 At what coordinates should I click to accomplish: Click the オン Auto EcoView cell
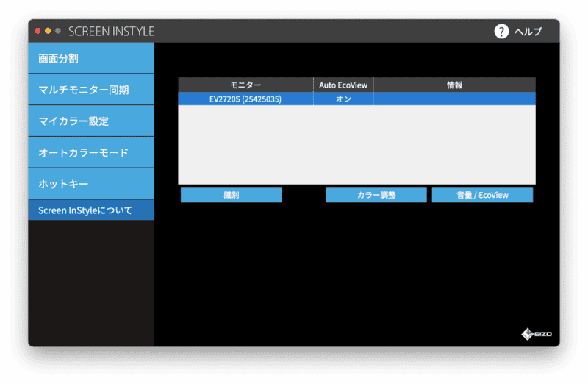point(343,99)
